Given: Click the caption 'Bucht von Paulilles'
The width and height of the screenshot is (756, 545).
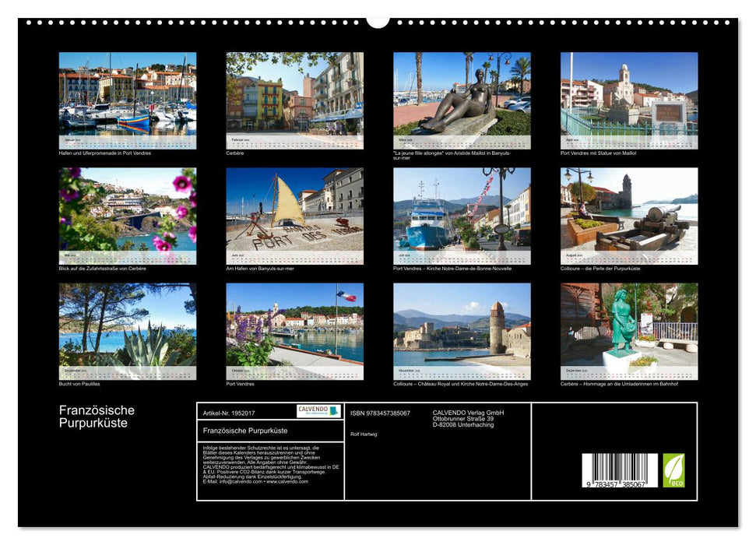Looking at the screenshot, I should tap(80, 382).
